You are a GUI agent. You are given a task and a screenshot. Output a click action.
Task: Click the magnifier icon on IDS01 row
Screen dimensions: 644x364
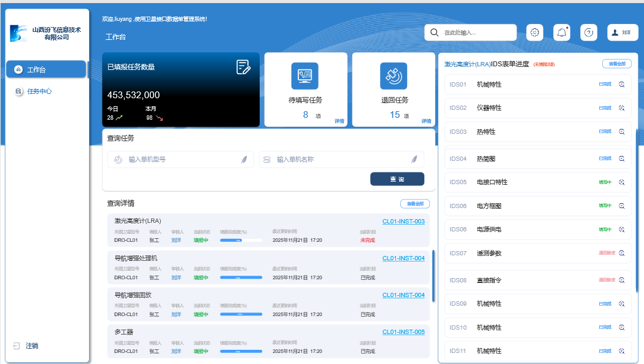(x=621, y=85)
